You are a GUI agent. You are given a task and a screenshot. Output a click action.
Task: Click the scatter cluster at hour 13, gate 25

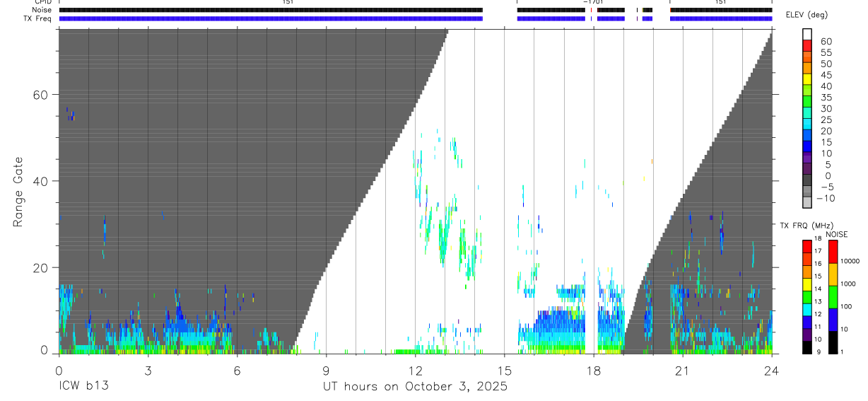(x=444, y=240)
